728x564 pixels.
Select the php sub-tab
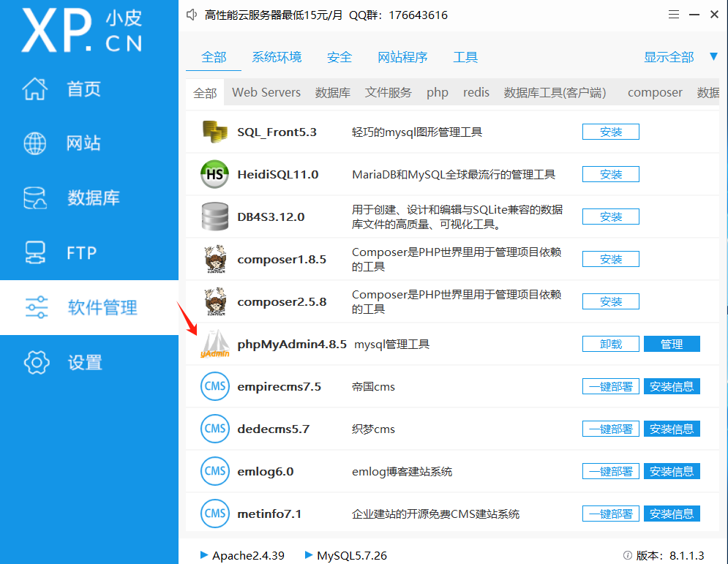(x=438, y=92)
